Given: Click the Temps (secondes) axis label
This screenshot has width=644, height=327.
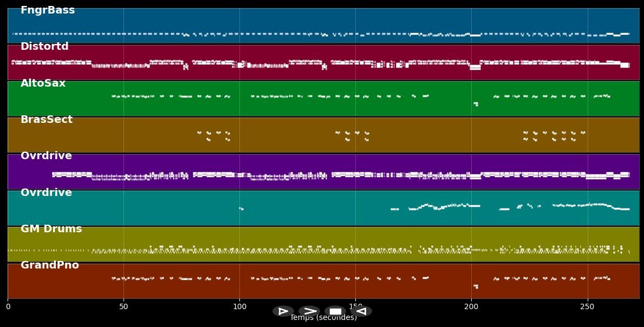Looking at the screenshot, I should (323, 318).
